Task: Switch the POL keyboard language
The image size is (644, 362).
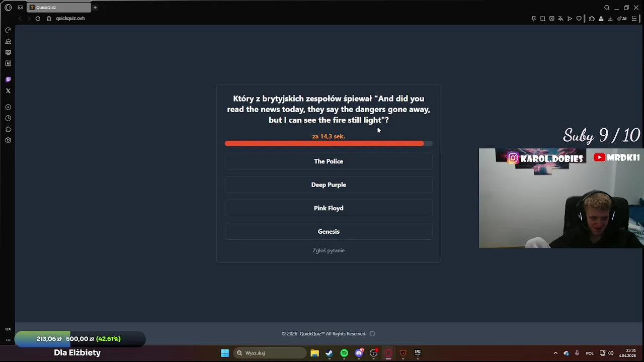Action: [x=590, y=353]
